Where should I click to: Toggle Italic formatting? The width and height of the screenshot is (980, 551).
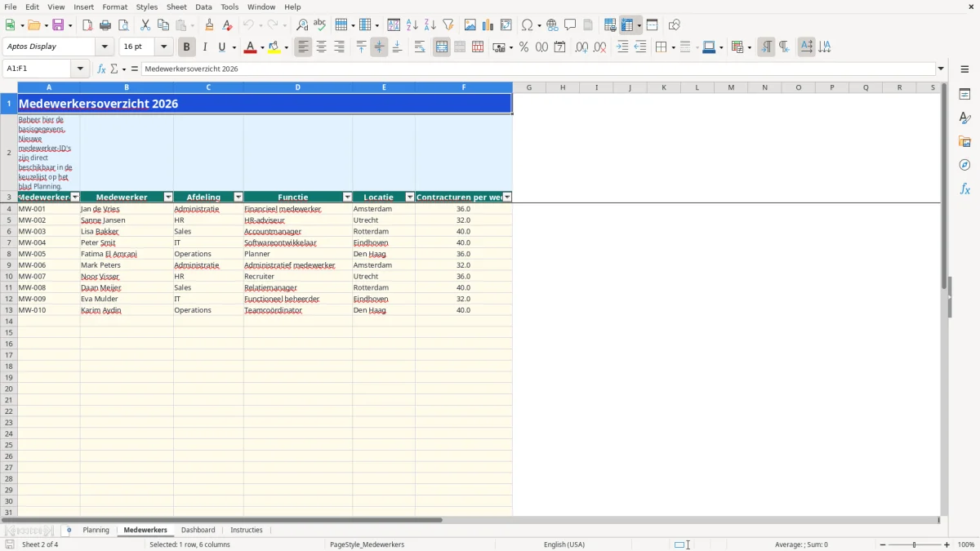205,47
